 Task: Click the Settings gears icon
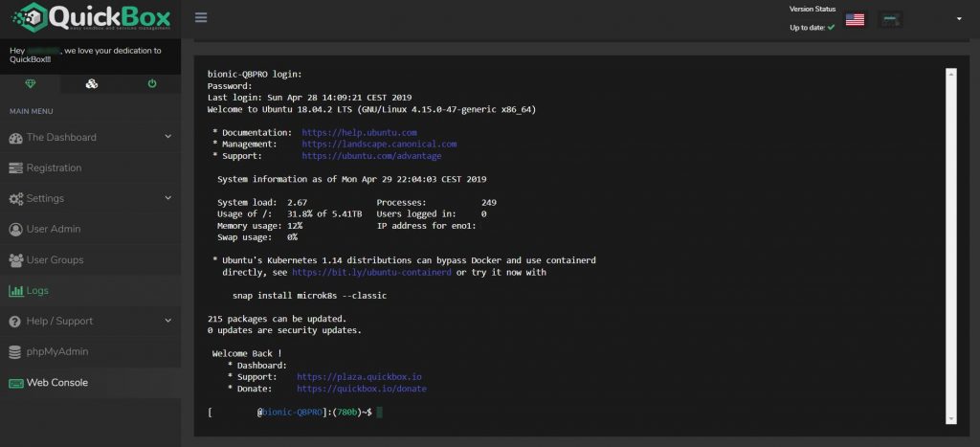coord(15,199)
